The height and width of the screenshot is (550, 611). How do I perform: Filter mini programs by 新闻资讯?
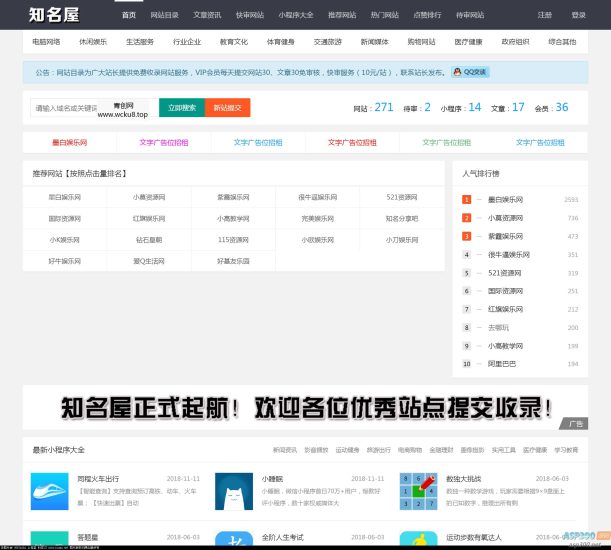click(285, 450)
